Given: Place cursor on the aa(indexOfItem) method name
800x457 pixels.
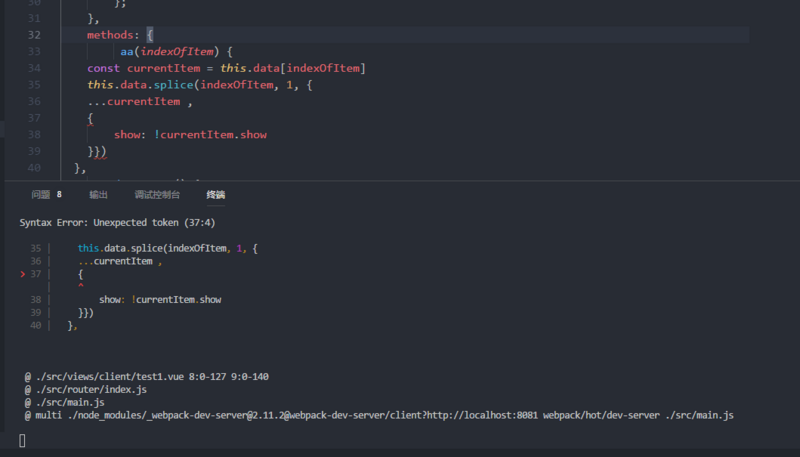Looking at the screenshot, I should click(x=127, y=51).
